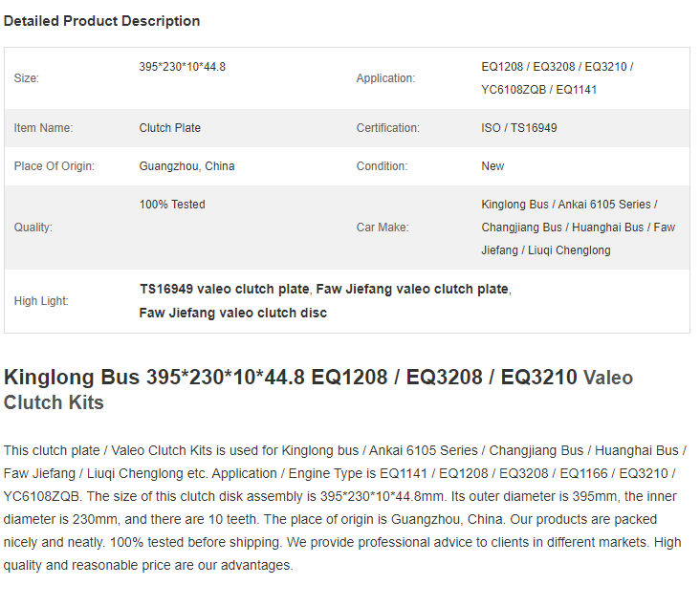Click the EQ1208 / EQ3208 application value
This screenshot has height=607, width=700.
tap(558, 78)
